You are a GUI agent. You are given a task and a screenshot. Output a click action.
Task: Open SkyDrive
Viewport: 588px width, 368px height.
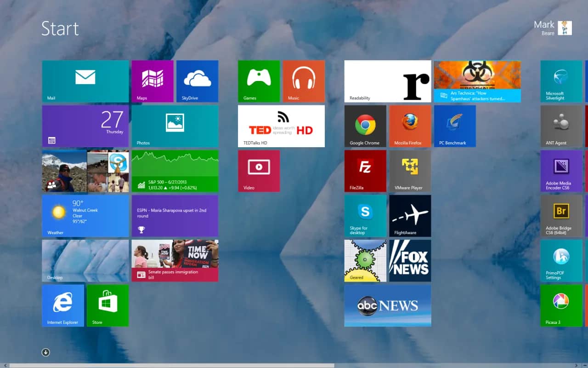[197, 80]
